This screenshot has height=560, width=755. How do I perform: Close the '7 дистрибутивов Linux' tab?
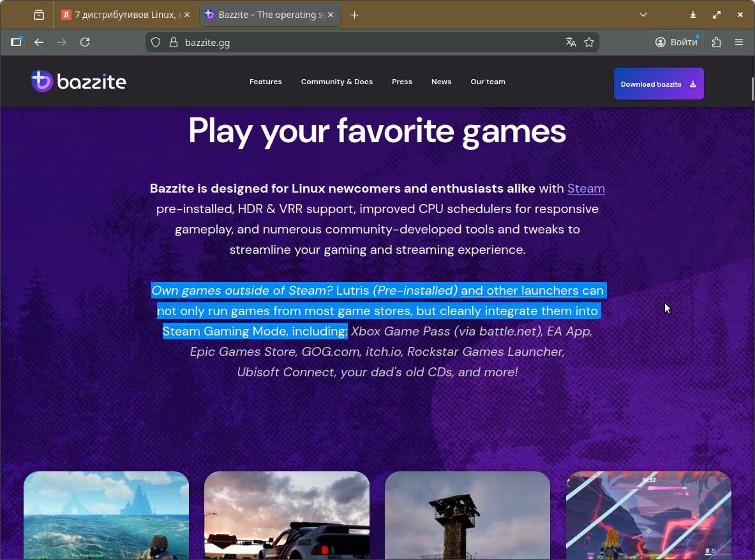pyautogui.click(x=187, y=15)
